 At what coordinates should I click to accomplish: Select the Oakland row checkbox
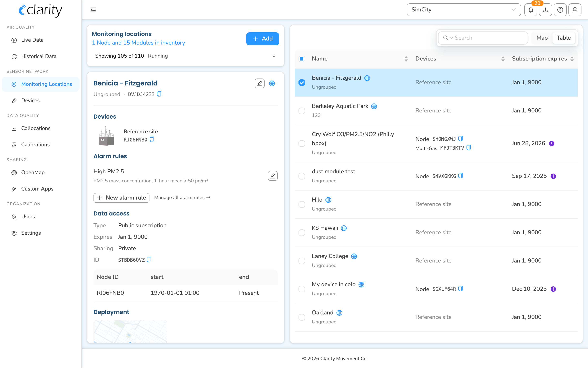302,317
